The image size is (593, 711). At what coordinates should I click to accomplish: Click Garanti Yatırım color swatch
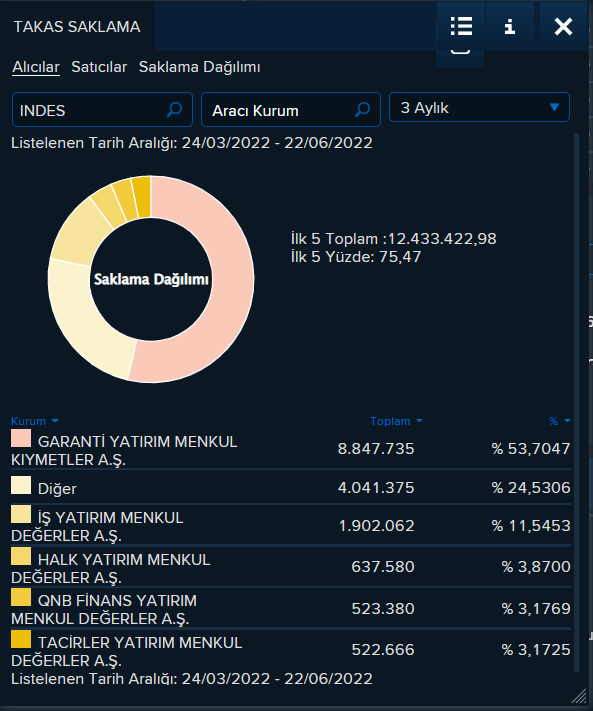(21, 438)
